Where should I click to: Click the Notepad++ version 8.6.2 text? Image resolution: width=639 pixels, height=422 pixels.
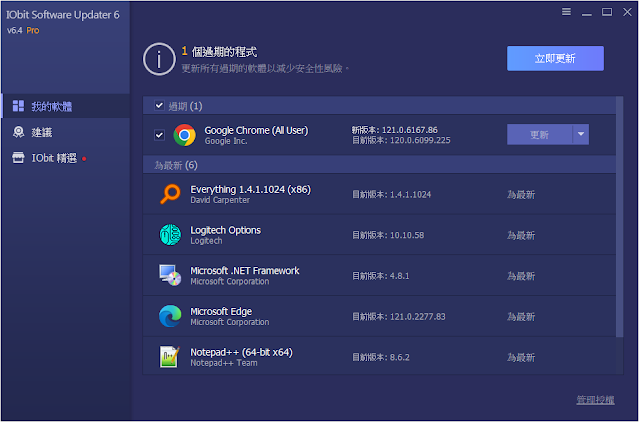pyautogui.click(x=381, y=357)
